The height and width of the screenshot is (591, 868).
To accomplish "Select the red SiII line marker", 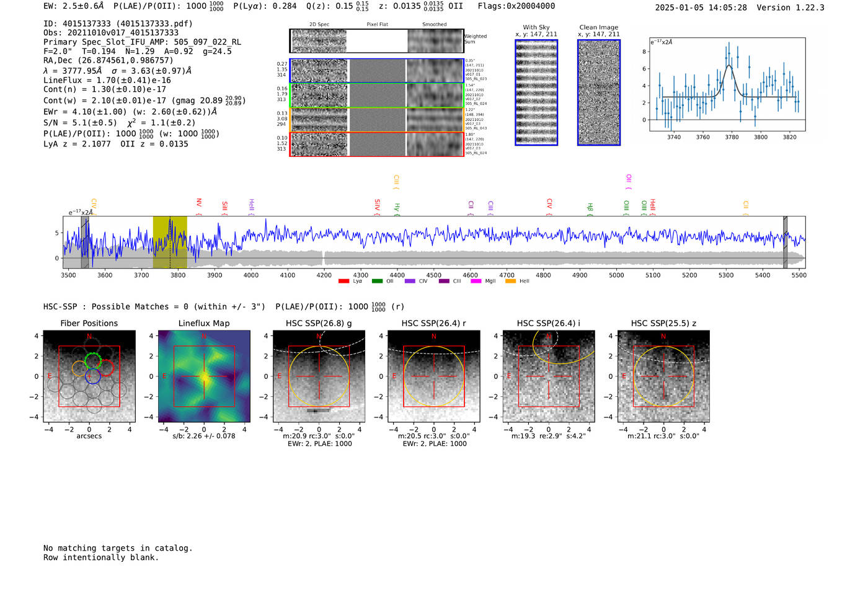I will [225, 207].
